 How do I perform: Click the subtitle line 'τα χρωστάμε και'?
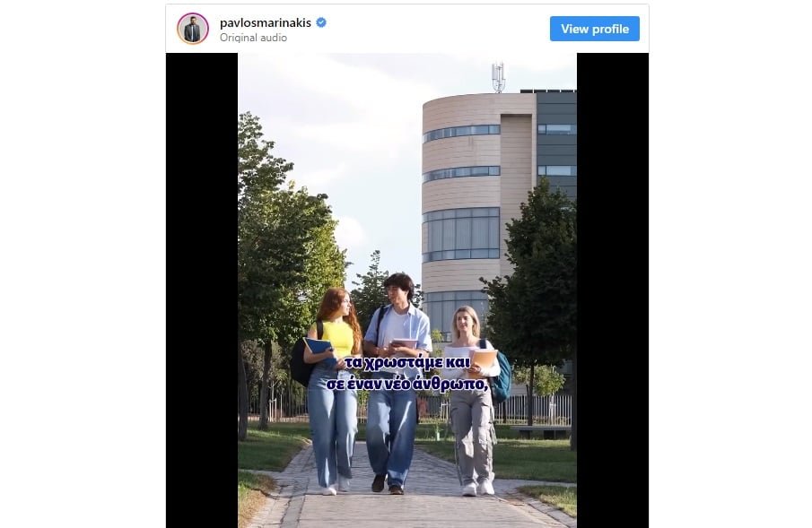pyautogui.click(x=407, y=363)
